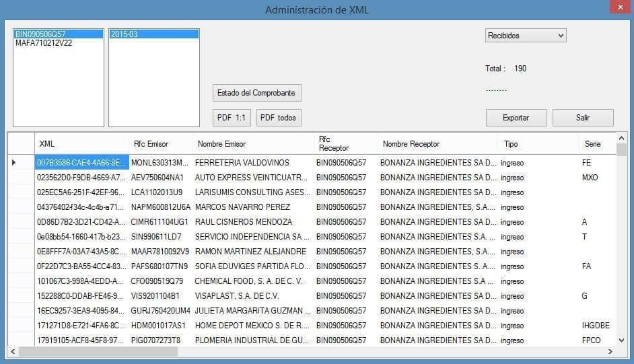Close the Administración de XML window

tap(621, 7)
